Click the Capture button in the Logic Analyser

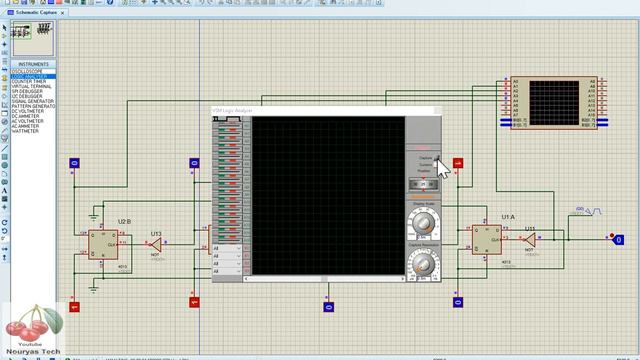click(437, 158)
